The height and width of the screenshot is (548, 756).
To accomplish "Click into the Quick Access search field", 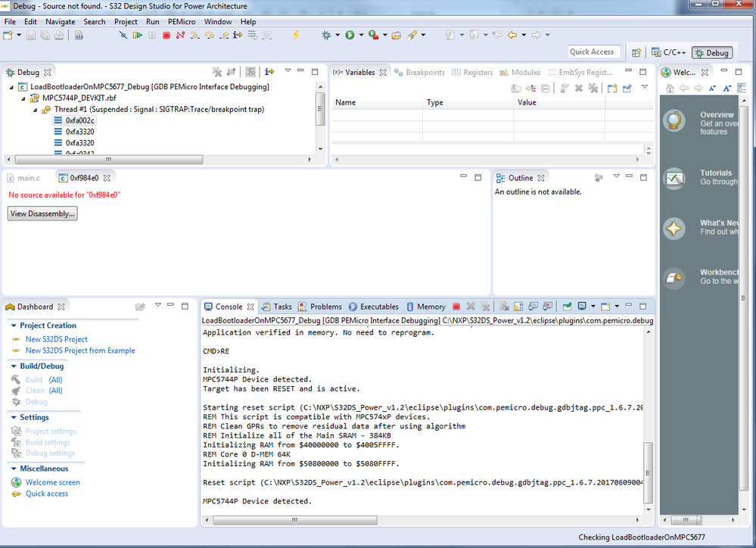I will click(594, 51).
